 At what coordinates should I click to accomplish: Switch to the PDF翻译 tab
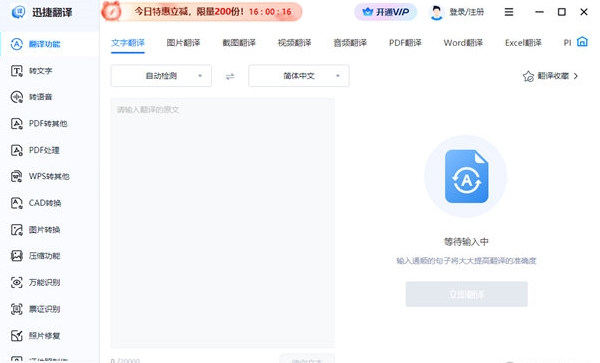(x=405, y=43)
